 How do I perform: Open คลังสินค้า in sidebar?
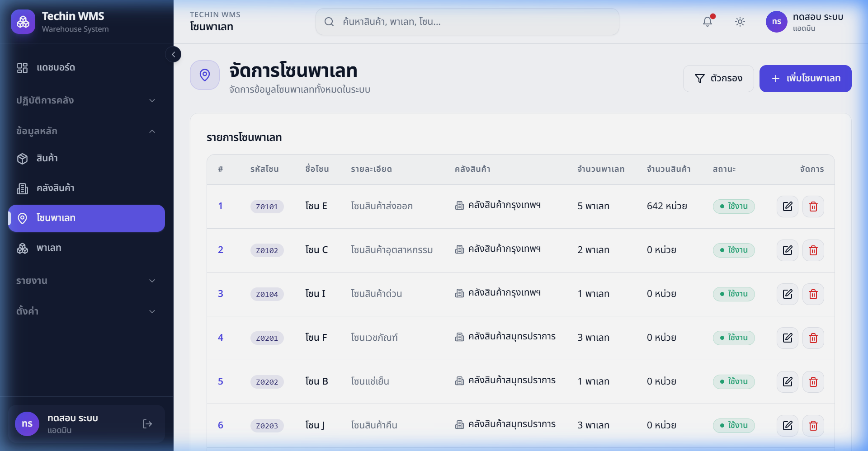pyautogui.click(x=86, y=188)
